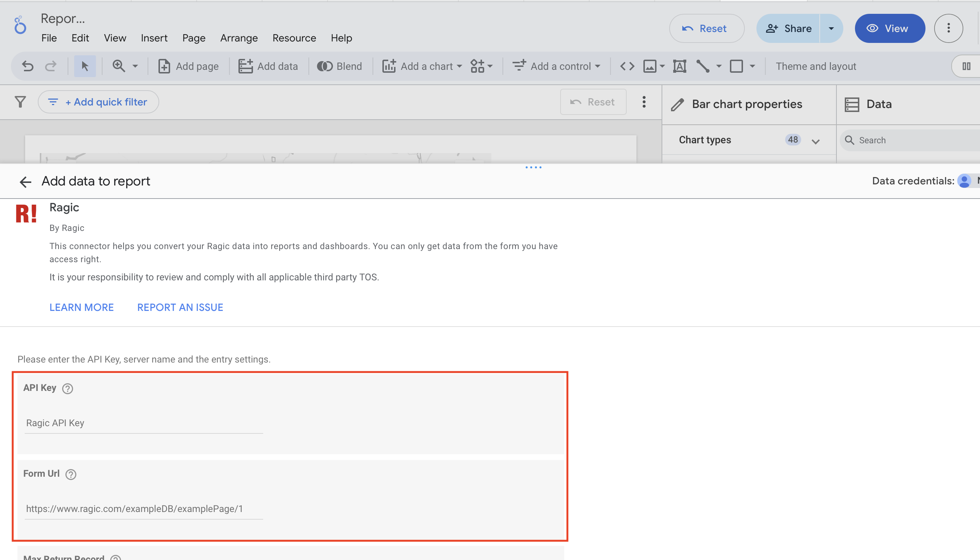Click Add page in toolbar
The height and width of the screenshot is (560, 980).
[x=188, y=66]
